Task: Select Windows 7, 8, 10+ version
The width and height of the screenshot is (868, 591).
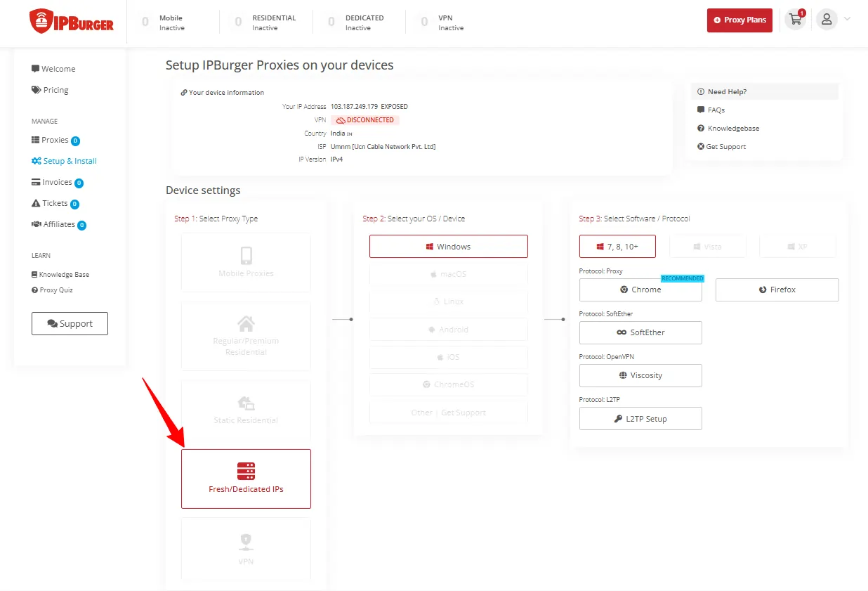Action: [x=617, y=247]
